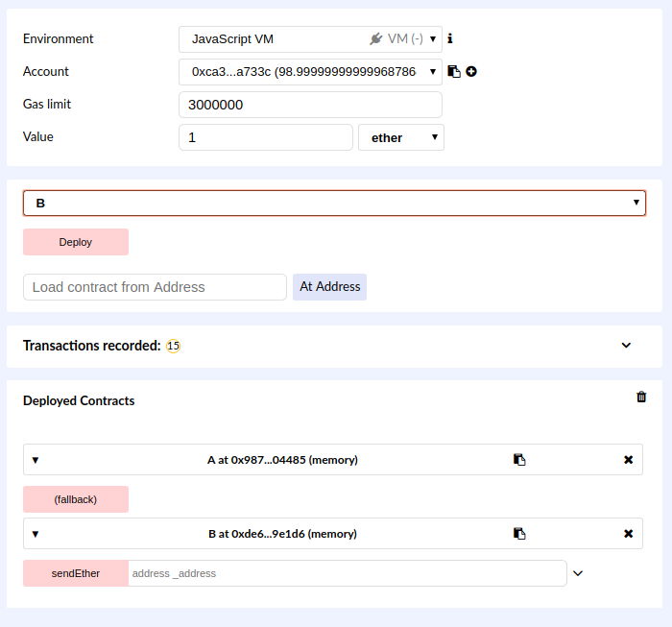Screen dimensions: 672x627
Task: Open the Account selection dropdown
Action: [310, 72]
